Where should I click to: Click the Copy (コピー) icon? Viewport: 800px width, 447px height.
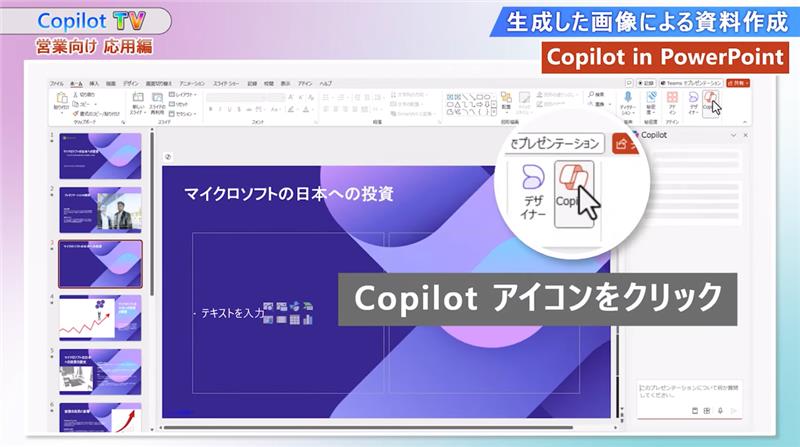point(75,104)
